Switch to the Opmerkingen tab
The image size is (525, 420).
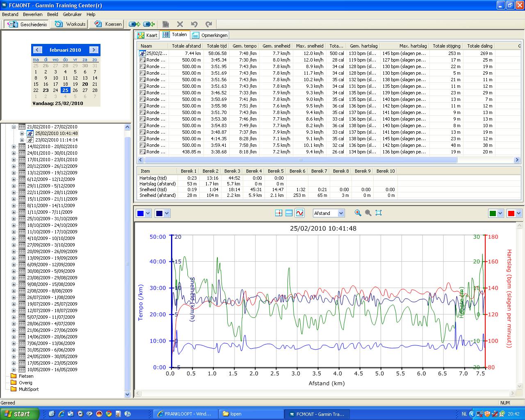click(210, 35)
